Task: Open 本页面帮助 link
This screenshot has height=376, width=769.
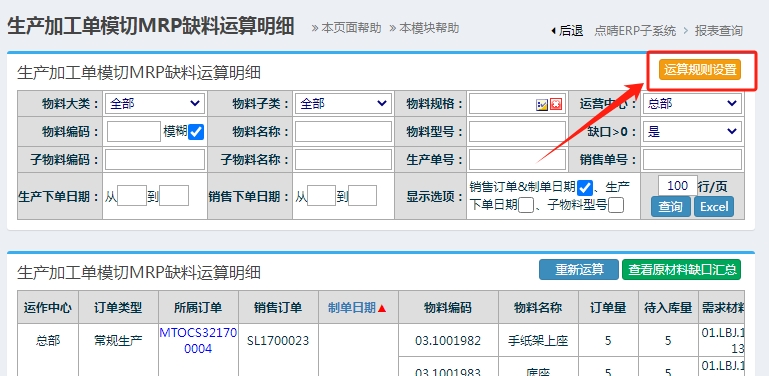Action: tap(346, 28)
